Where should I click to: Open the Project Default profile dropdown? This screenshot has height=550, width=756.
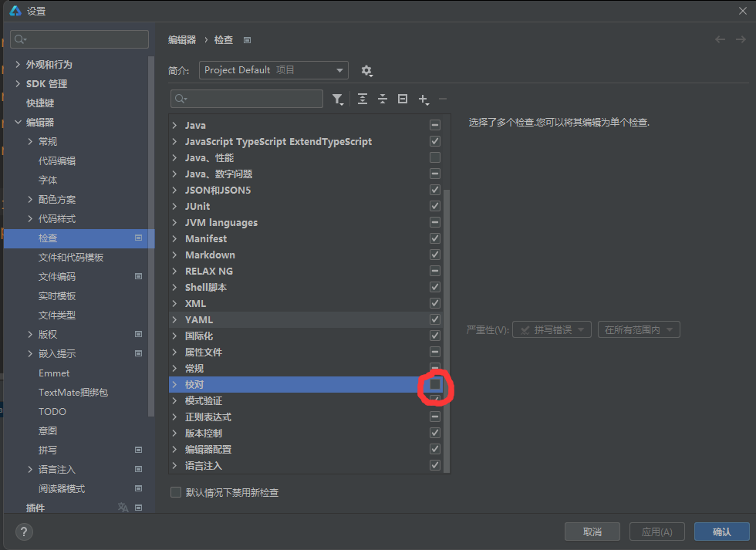(x=273, y=70)
